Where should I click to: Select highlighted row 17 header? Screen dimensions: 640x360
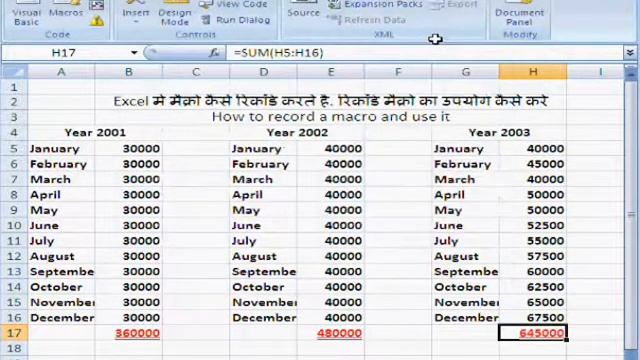coord(15,333)
